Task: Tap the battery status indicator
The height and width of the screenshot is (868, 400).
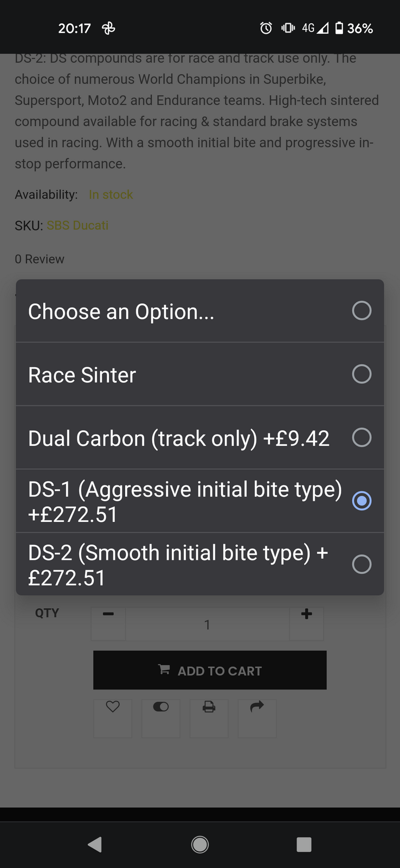Action: [x=354, y=28]
